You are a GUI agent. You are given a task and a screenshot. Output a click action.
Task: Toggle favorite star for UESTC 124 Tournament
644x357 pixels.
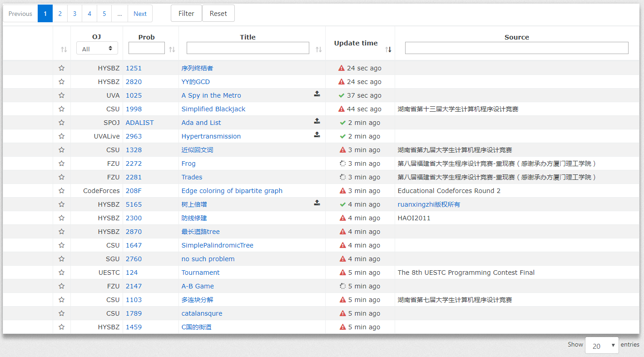[62, 273]
